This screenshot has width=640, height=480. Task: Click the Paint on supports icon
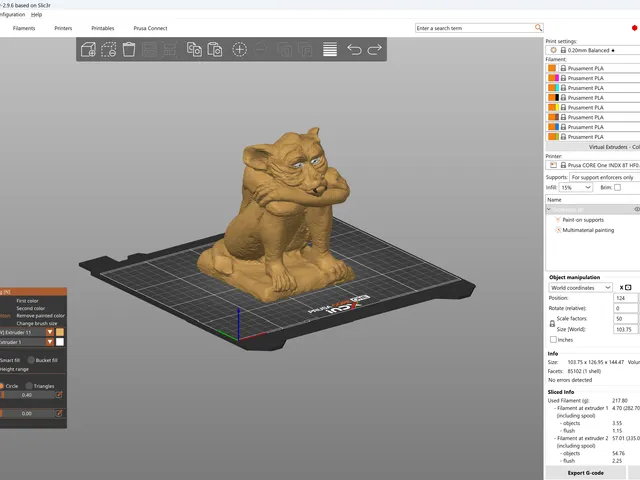pos(558,220)
